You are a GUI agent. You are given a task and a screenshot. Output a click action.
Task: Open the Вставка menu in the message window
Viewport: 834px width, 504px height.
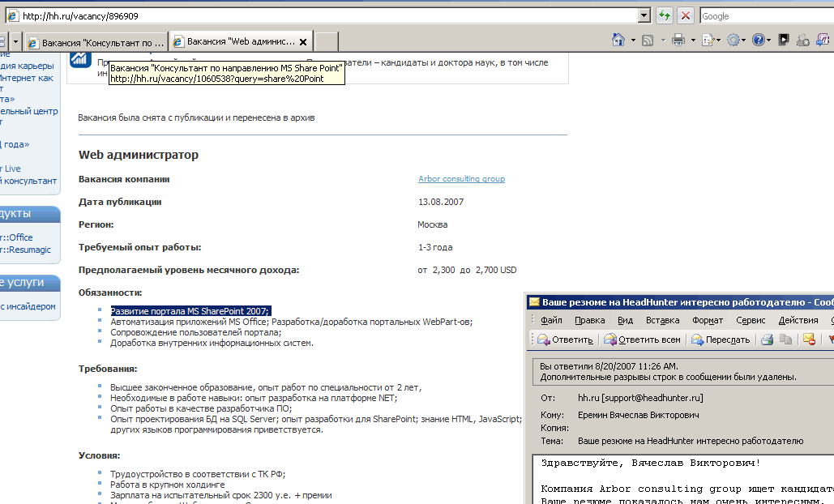tap(663, 320)
